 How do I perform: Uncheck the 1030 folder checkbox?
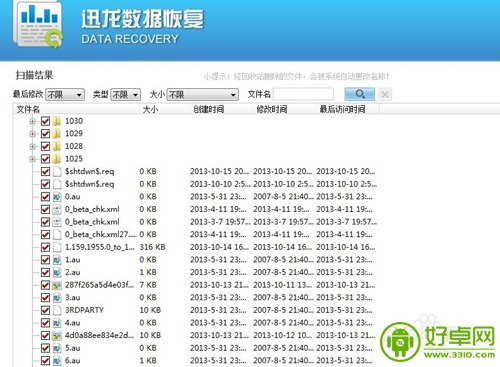pos(45,121)
